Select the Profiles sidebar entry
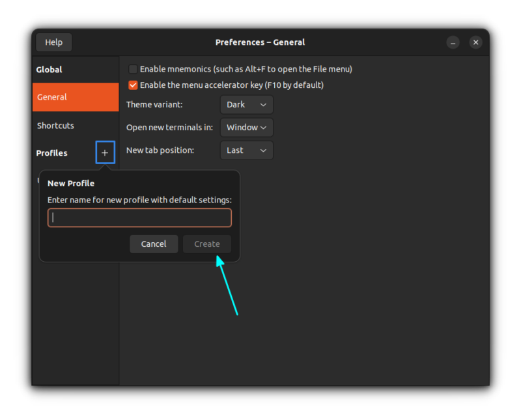The height and width of the screenshot is (420, 521). [51, 152]
